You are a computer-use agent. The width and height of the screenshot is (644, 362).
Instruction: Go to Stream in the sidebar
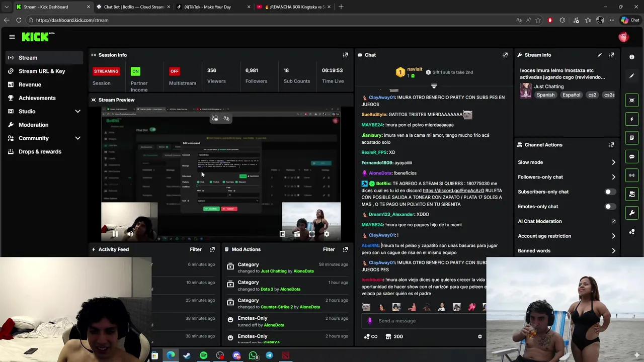click(44, 58)
